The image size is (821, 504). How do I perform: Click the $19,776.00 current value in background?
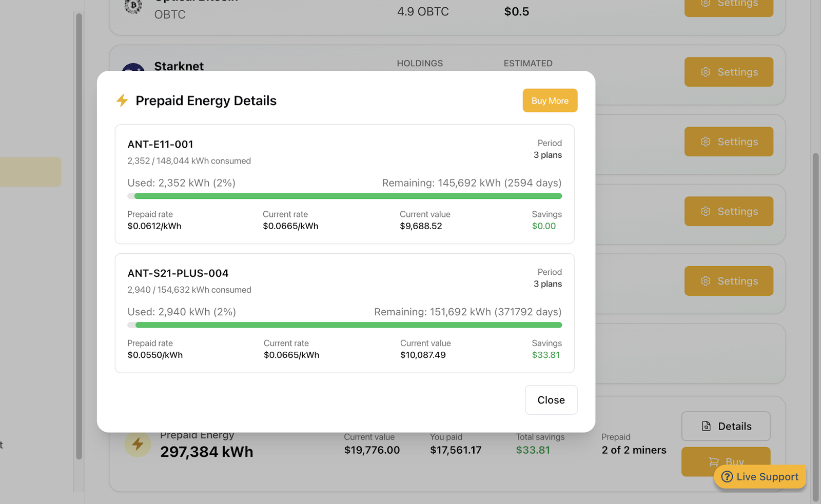[372, 450]
